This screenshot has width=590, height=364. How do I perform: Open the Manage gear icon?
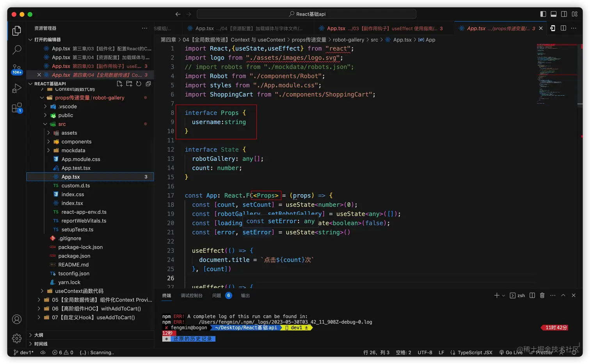tap(17, 338)
